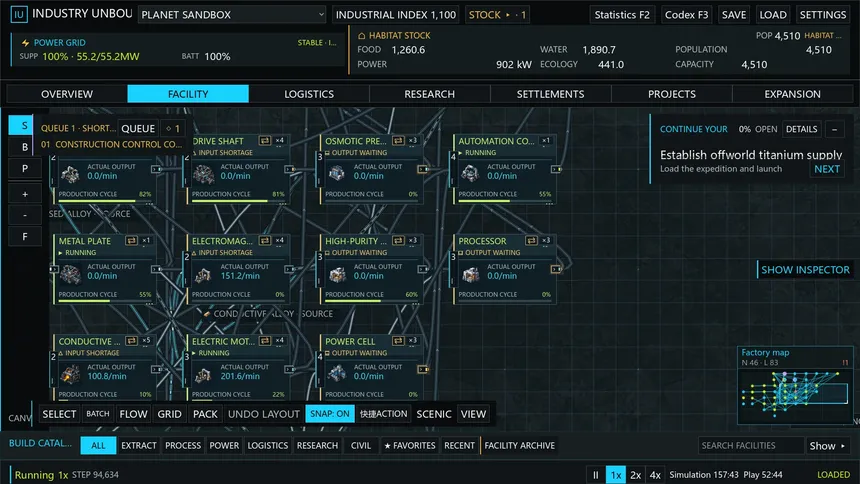
Task: Filter build catalog by EXTRACT
Action: 139,446
